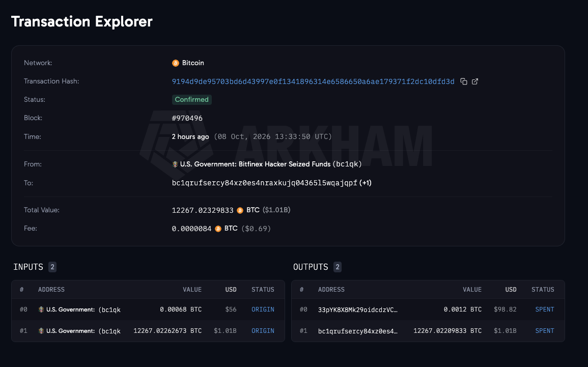This screenshot has width=588, height=367.
Task: Click the timestamp 08 Oct, 2026 13:33:50 UTC
Action: tap(273, 137)
